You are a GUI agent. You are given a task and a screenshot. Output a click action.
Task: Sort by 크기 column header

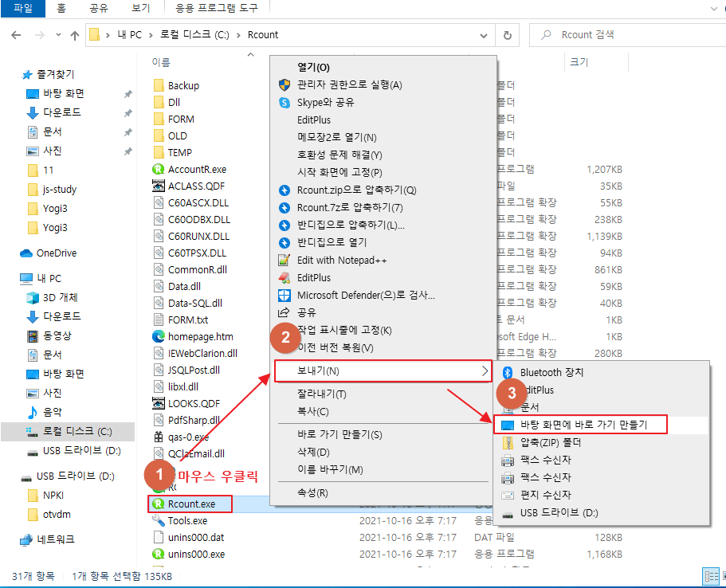coord(579,62)
